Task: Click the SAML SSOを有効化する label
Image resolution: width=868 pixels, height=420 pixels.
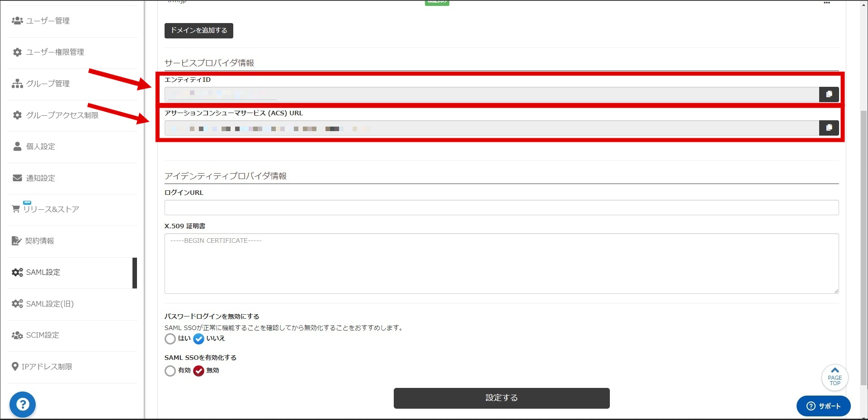Action: (200, 358)
